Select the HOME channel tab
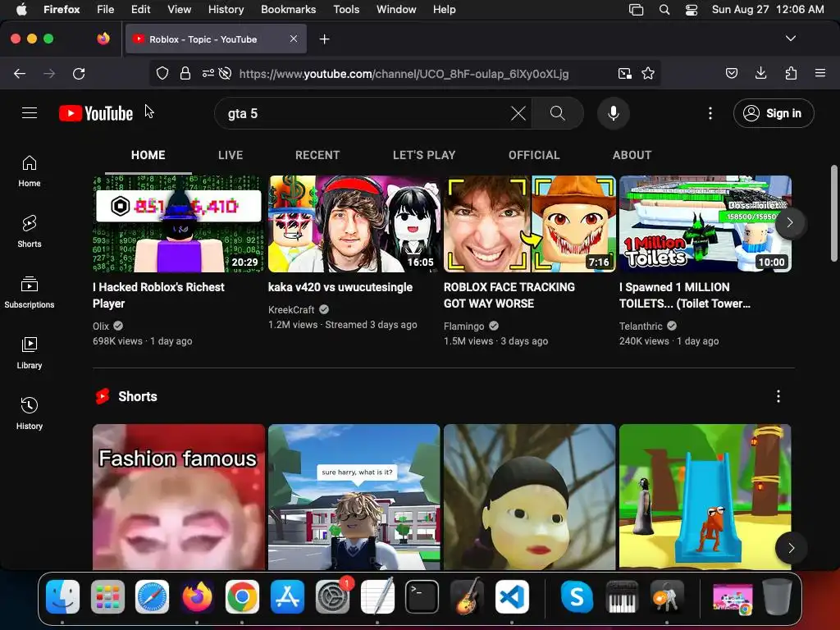 [x=148, y=155]
